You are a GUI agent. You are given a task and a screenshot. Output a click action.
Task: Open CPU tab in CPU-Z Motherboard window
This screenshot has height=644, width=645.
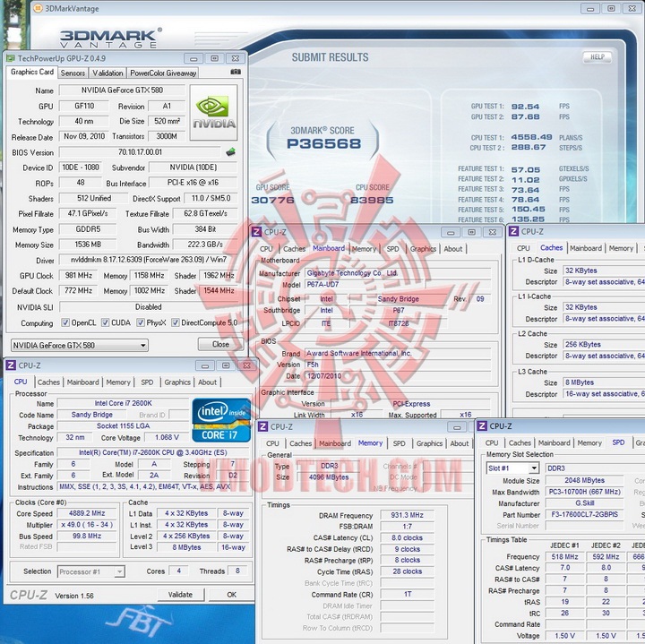[x=266, y=249]
